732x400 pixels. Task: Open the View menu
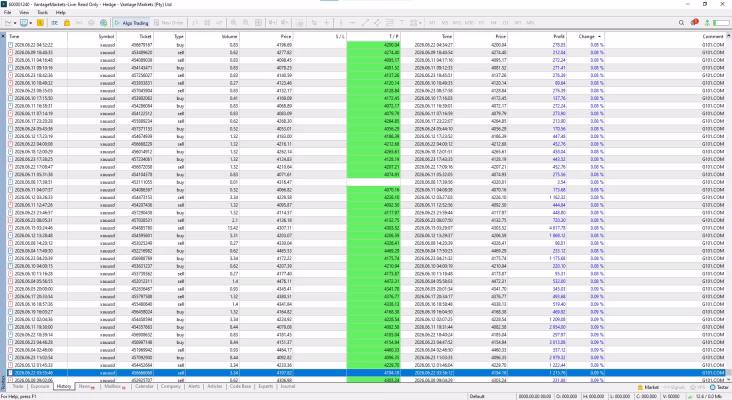pyautogui.click(x=24, y=13)
